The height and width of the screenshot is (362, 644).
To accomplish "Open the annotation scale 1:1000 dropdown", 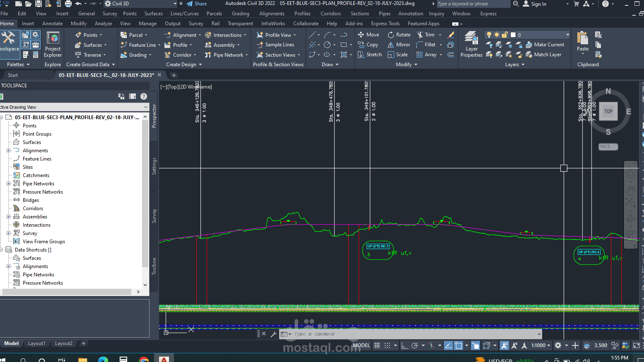I will [x=541, y=345].
